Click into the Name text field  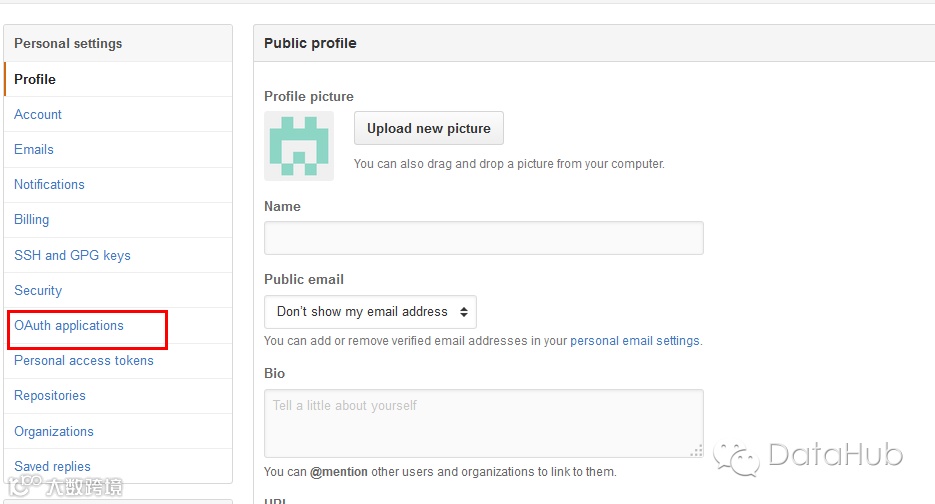(x=483, y=238)
